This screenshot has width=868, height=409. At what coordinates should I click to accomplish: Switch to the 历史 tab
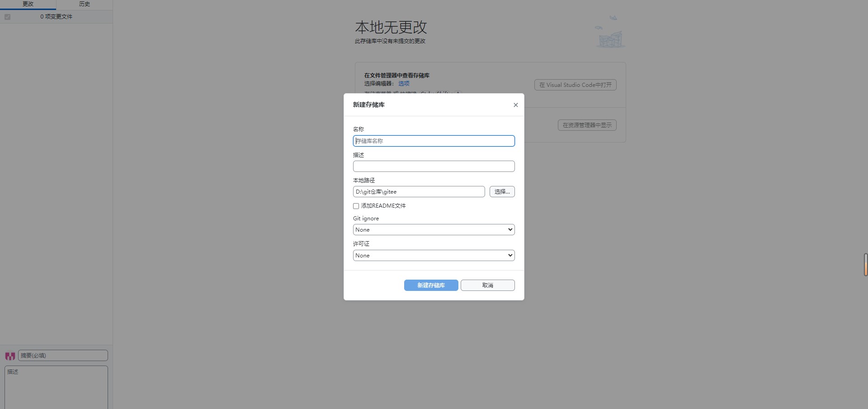pyautogui.click(x=84, y=4)
